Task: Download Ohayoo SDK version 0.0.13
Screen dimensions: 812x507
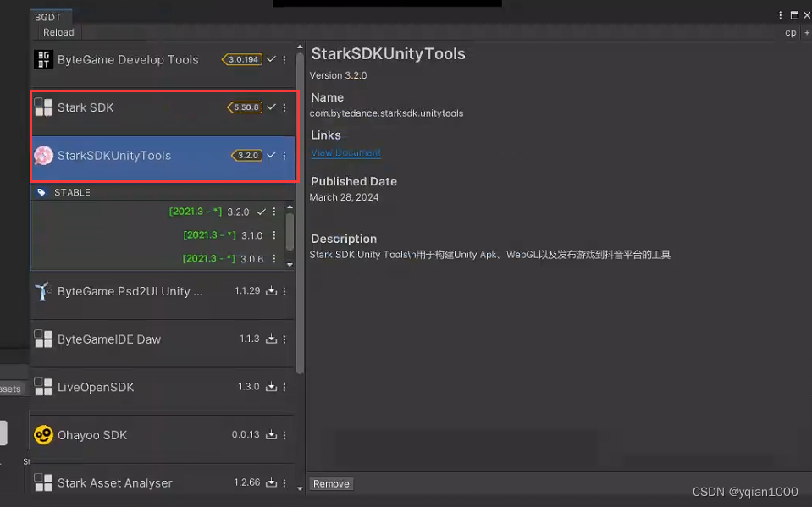Action: coord(271,434)
